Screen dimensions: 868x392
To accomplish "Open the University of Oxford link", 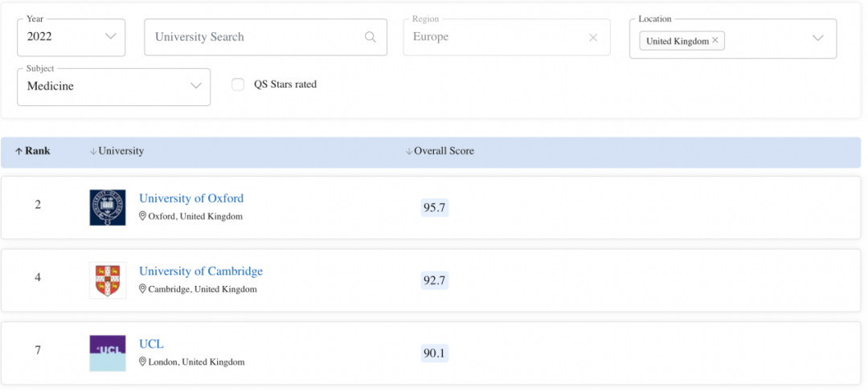I will tap(191, 198).
